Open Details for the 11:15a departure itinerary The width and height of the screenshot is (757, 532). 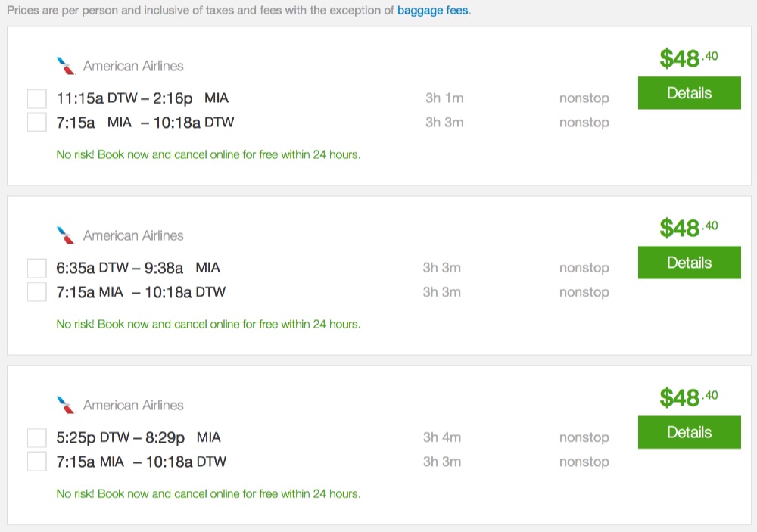pyautogui.click(x=689, y=94)
